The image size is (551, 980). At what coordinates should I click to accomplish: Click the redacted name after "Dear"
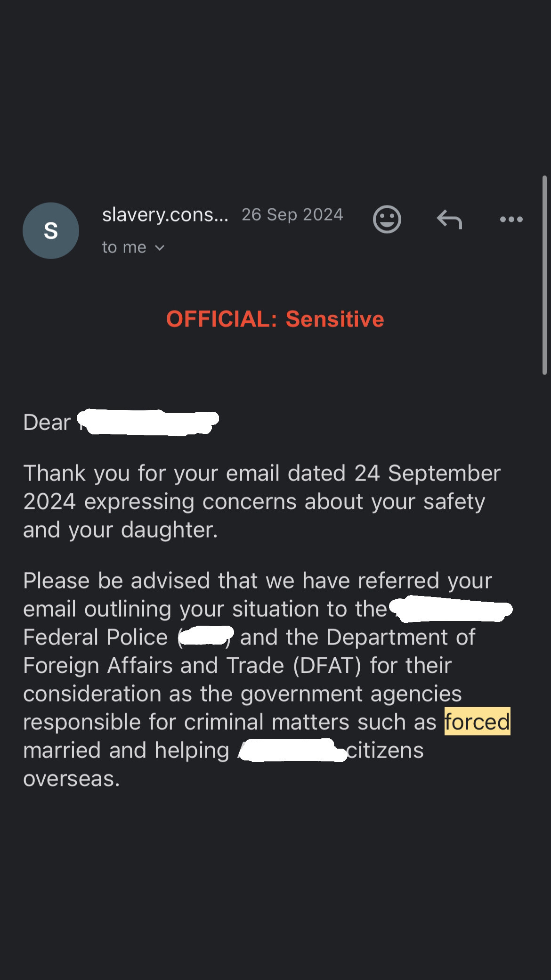point(148,422)
